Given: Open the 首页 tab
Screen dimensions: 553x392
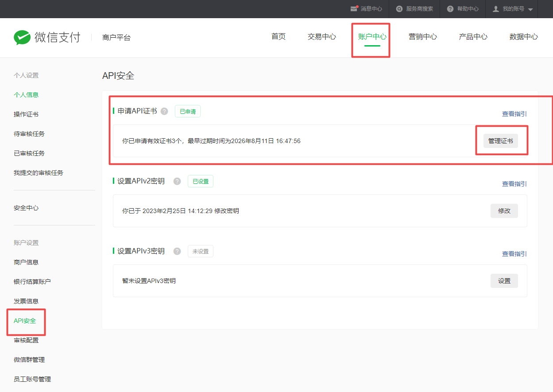Looking at the screenshot, I should 278,37.
